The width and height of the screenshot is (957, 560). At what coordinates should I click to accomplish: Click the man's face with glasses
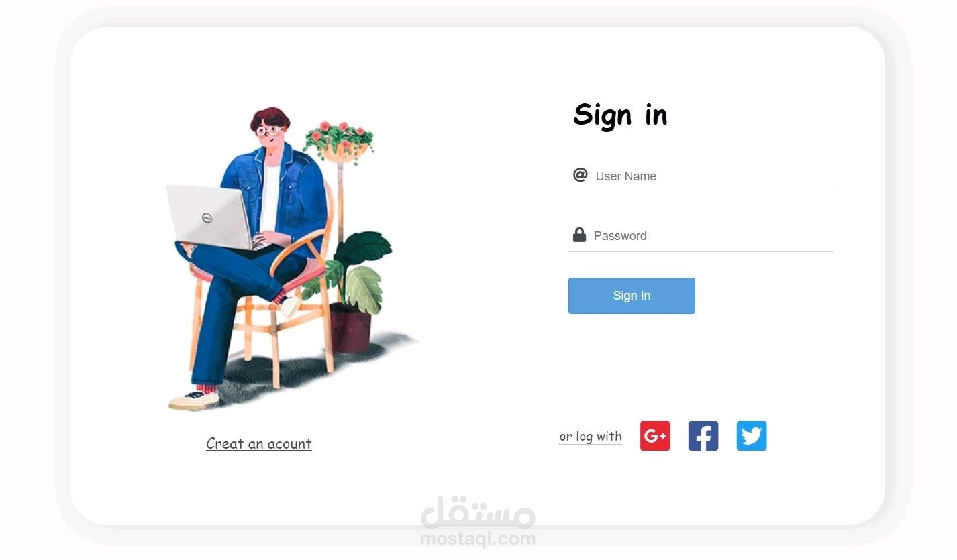pos(270,133)
